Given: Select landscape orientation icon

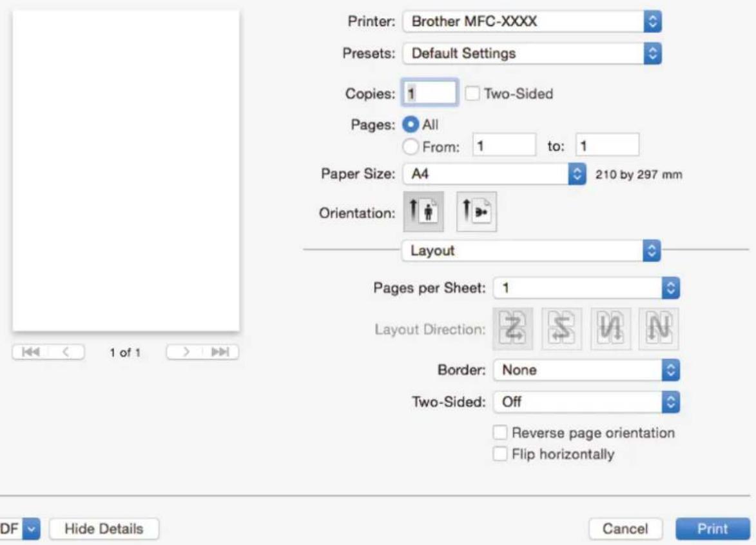Looking at the screenshot, I should pyautogui.click(x=476, y=212).
